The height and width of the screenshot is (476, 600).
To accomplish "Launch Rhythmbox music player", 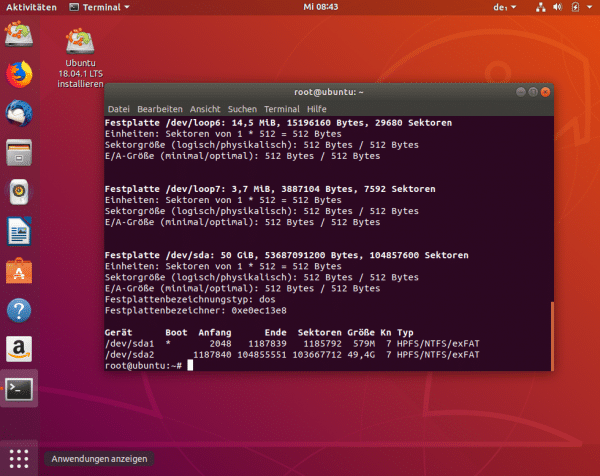I will pos(17,191).
